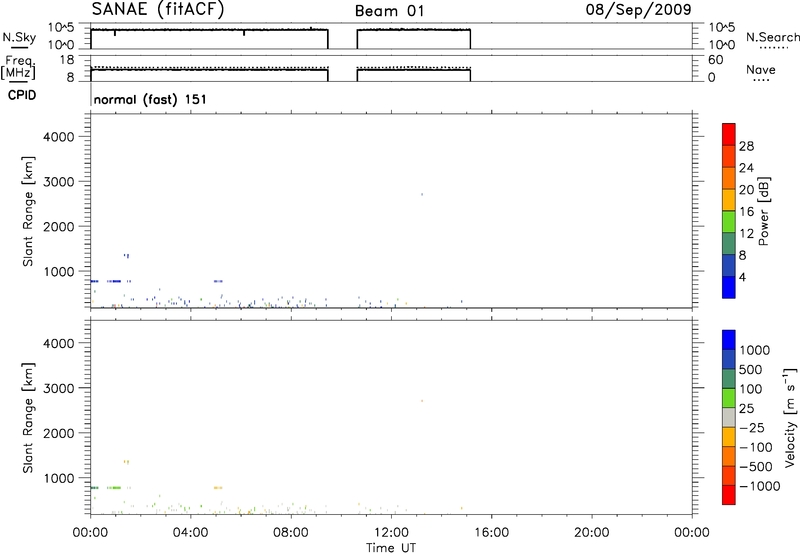Image resolution: width=800 pixels, height=554 pixels.
Task: Click the Beam 01 label
Action: click(x=389, y=11)
